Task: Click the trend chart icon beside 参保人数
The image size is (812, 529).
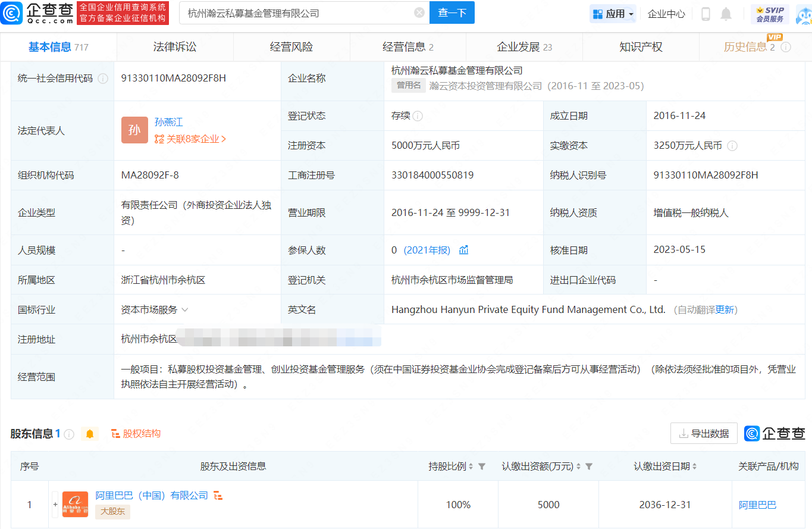Action: pyautogui.click(x=463, y=250)
